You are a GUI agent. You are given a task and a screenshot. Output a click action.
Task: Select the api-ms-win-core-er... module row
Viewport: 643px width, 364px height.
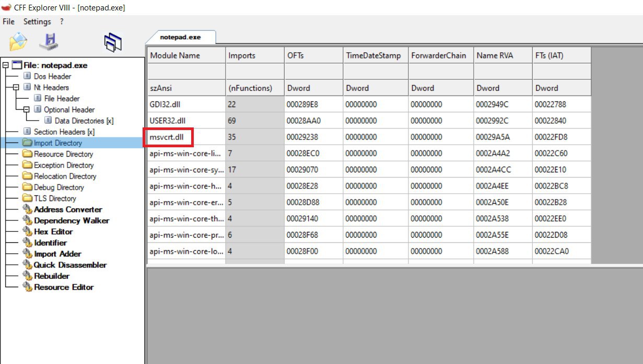click(369, 202)
